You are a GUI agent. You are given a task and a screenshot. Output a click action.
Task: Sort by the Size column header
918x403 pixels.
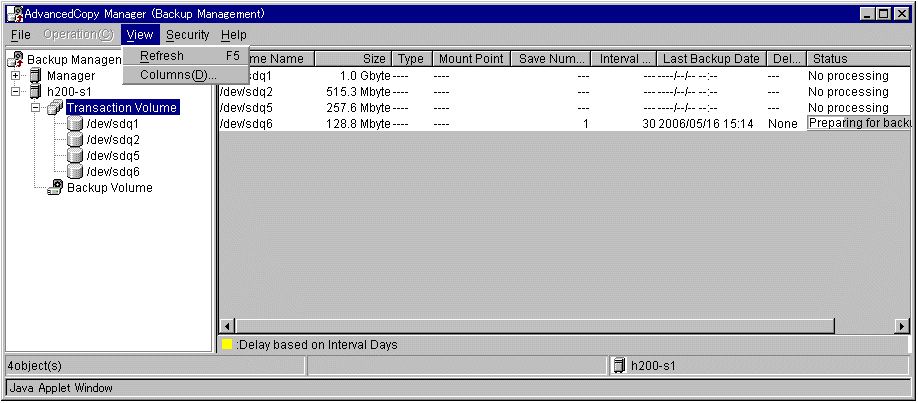[x=353, y=59]
